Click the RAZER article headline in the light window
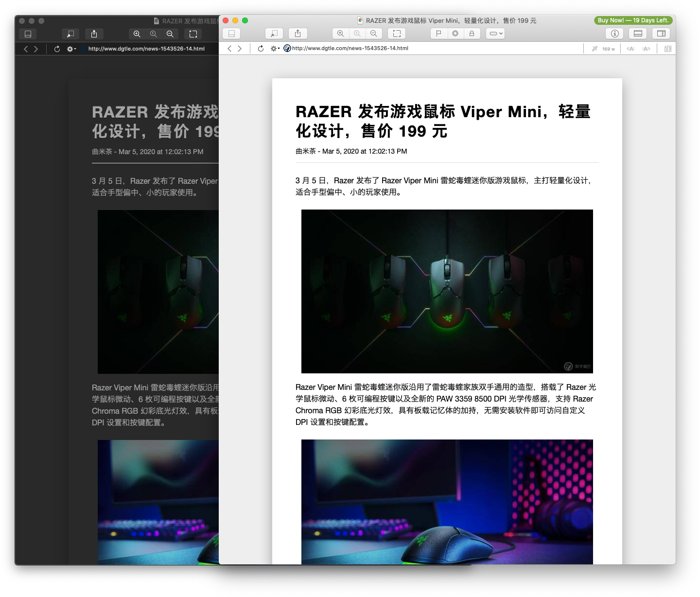 tap(443, 121)
